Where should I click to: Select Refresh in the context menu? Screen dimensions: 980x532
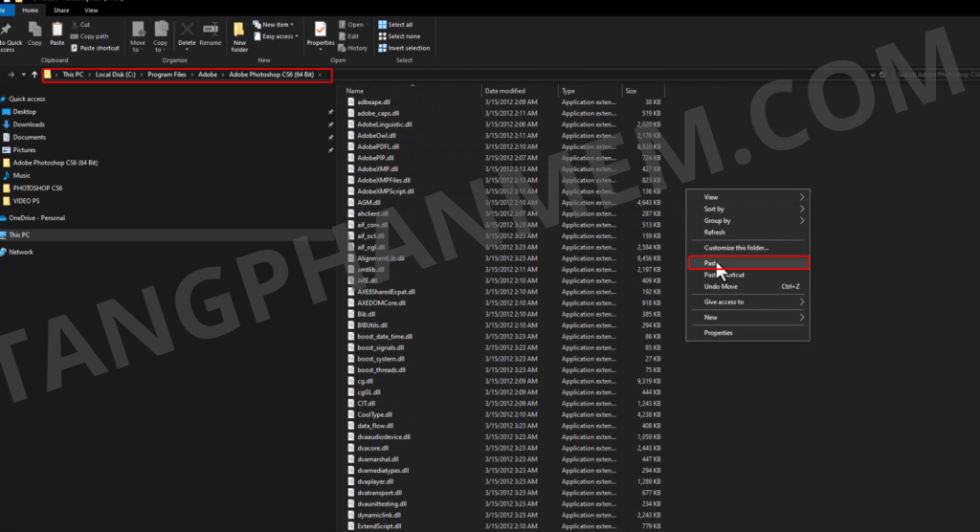tap(715, 233)
